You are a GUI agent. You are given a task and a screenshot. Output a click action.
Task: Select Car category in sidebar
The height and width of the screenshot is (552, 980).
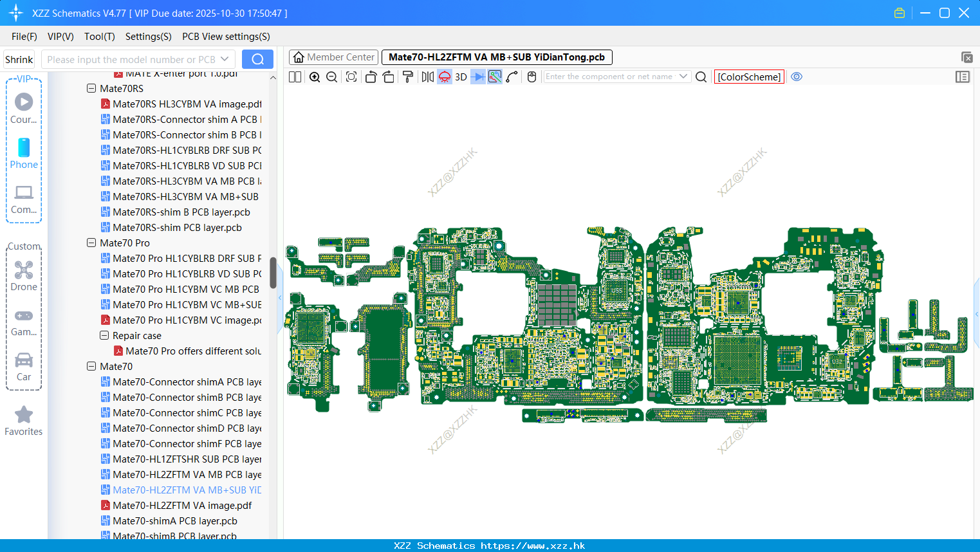coord(24,367)
